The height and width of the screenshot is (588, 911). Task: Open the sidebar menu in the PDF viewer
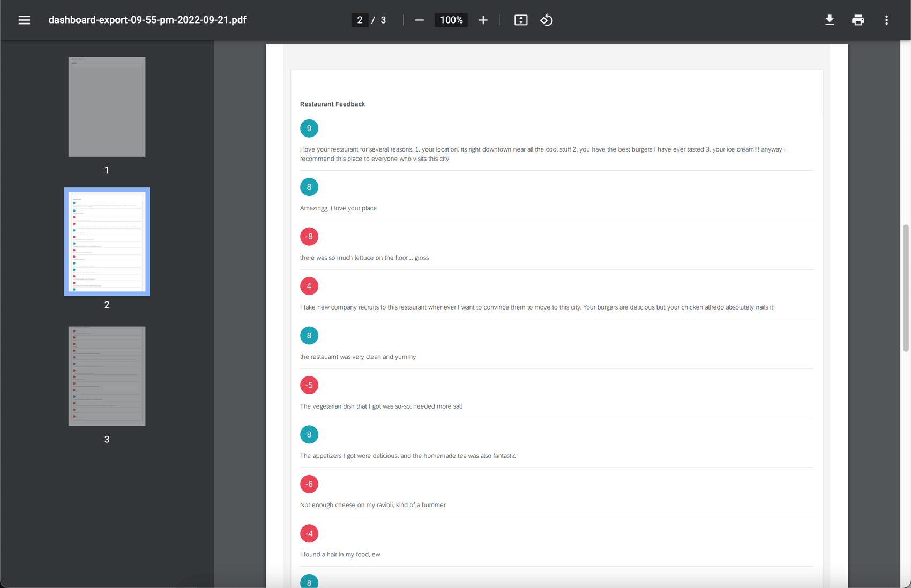pyautogui.click(x=24, y=20)
